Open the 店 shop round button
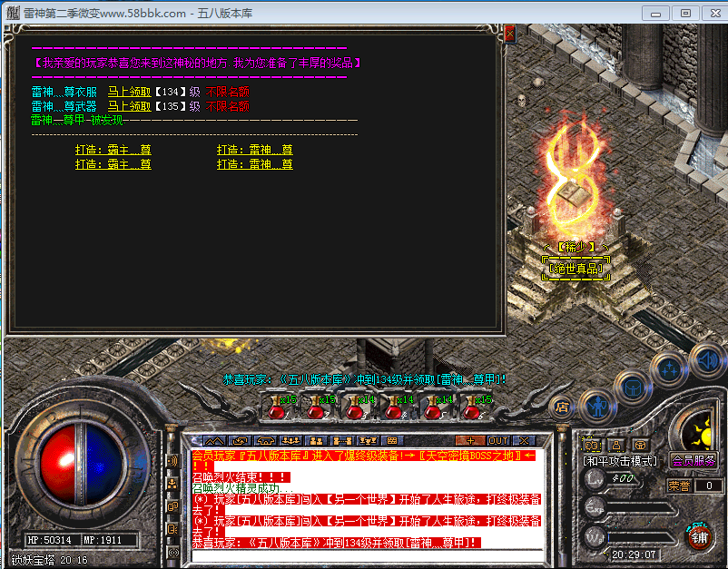The image size is (728, 569). 562,407
